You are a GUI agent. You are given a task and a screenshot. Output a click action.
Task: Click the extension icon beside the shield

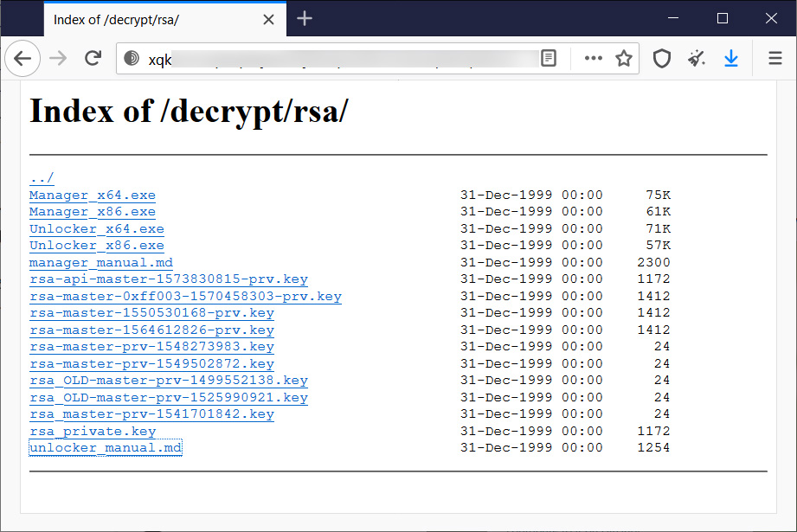tap(696, 58)
